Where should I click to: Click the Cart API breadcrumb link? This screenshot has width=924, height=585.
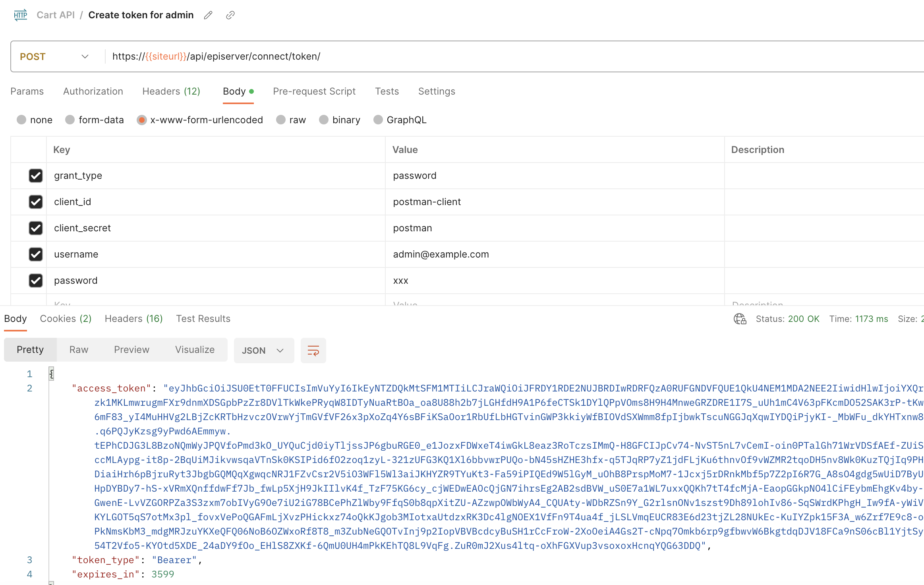56,15
